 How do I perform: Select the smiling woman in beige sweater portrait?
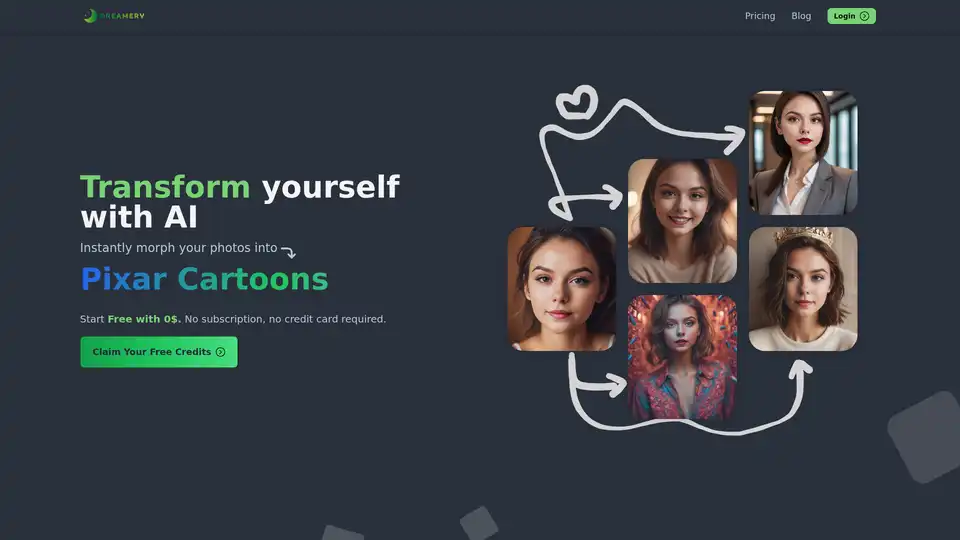pyautogui.click(x=682, y=220)
